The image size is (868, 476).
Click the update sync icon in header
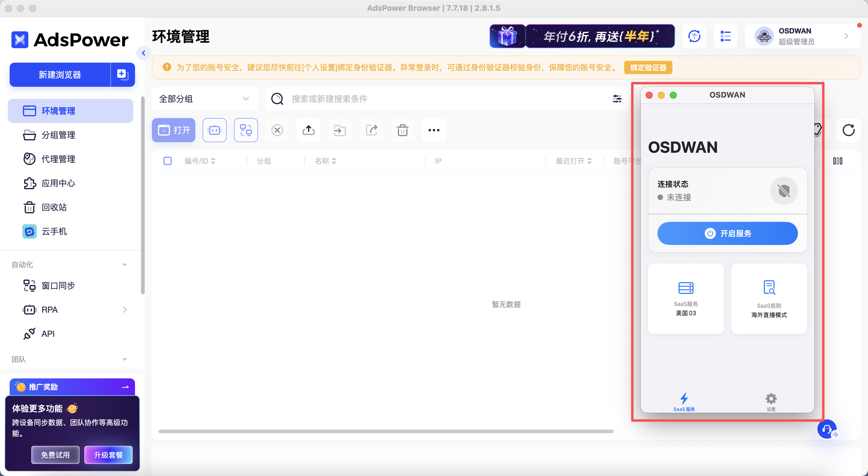tap(694, 36)
